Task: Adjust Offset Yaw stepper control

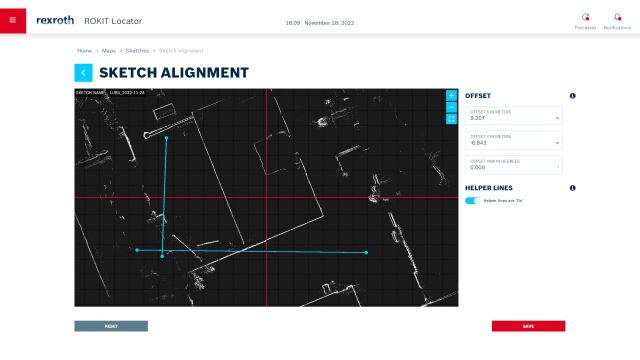Action: pos(558,167)
